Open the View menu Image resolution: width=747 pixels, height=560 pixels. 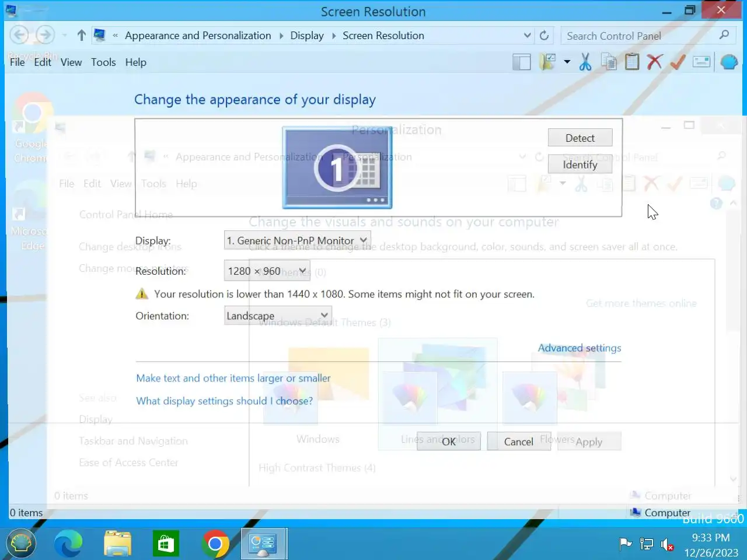point(71,62)
